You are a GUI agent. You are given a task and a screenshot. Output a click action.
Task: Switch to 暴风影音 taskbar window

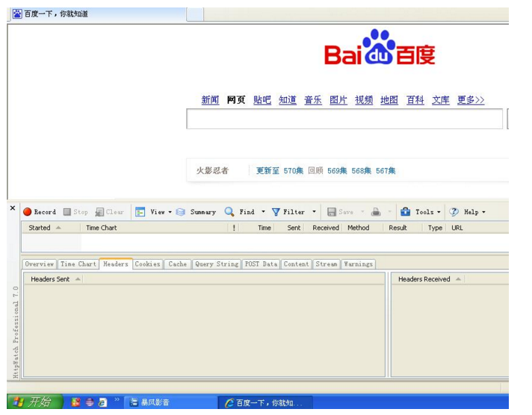click(170, 402)
